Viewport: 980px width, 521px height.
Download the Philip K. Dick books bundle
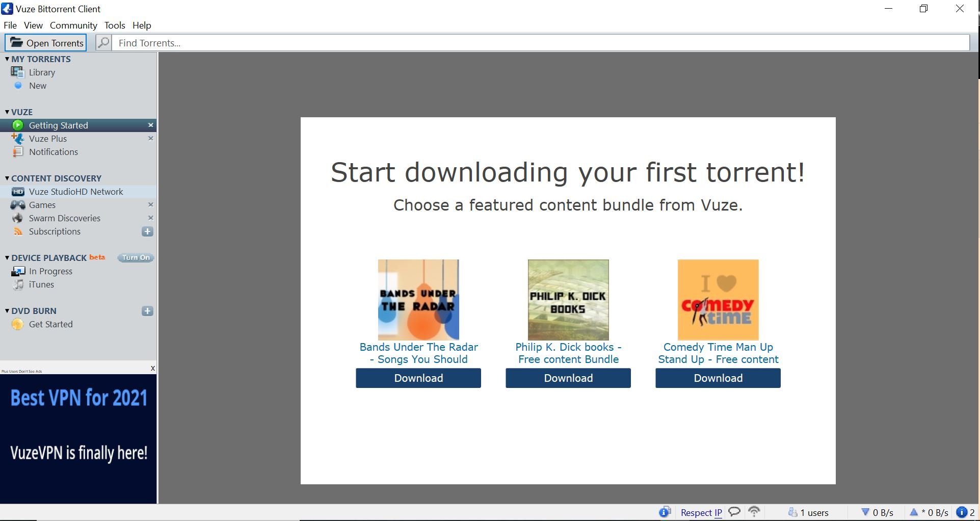568,378
